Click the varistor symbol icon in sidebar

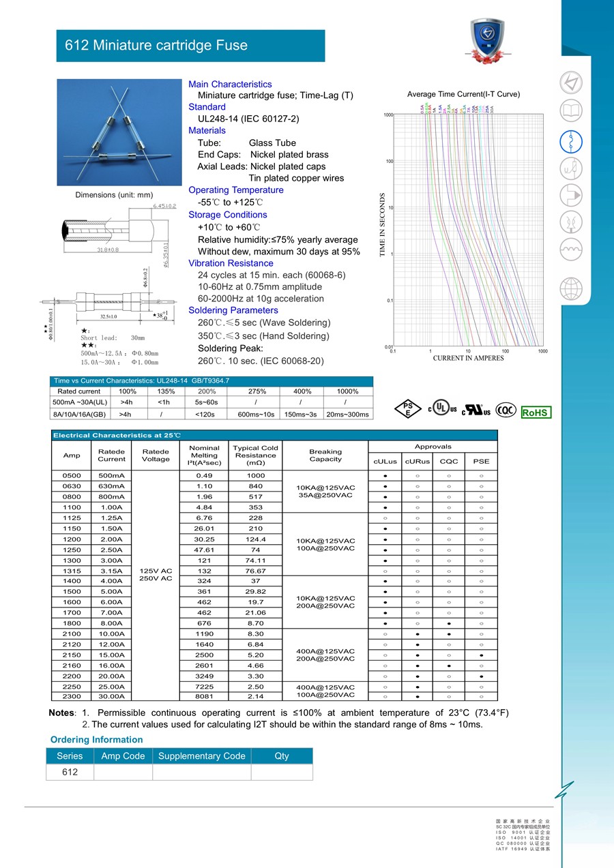tap(571, 168)
